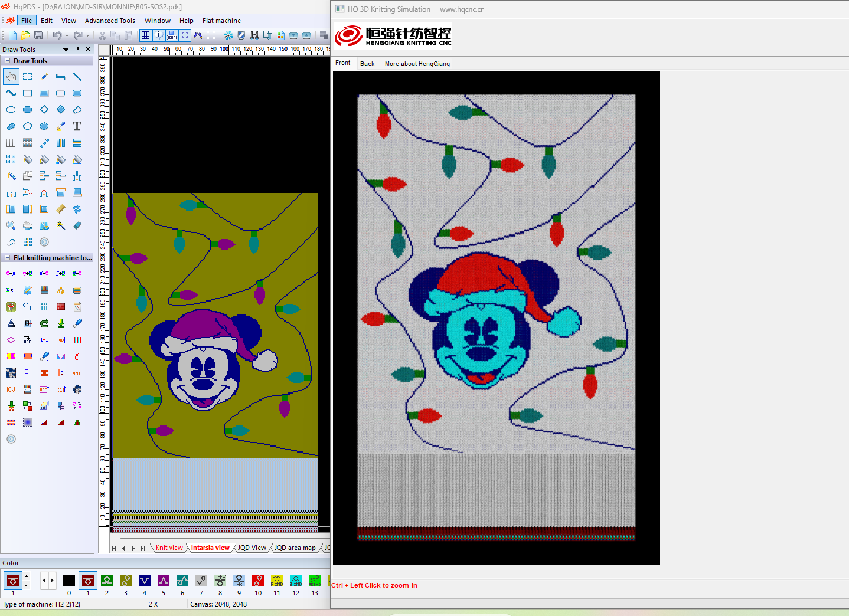Image resolution: width=849 pixels, height=616 pixels.
Task: Open the undo history dropdown arrow
Action: (67, 36)
